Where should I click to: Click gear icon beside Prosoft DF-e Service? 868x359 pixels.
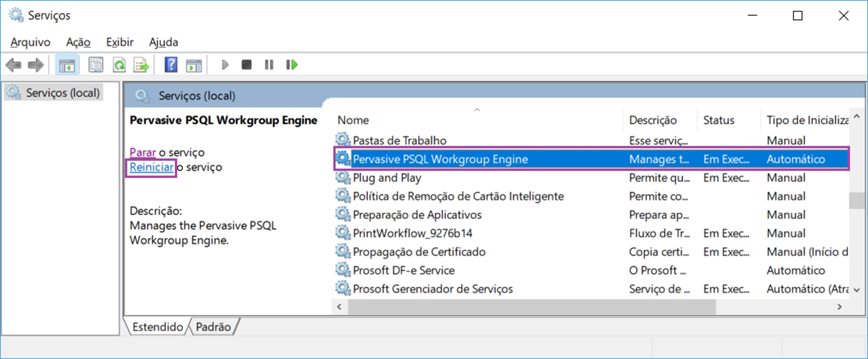343,270
